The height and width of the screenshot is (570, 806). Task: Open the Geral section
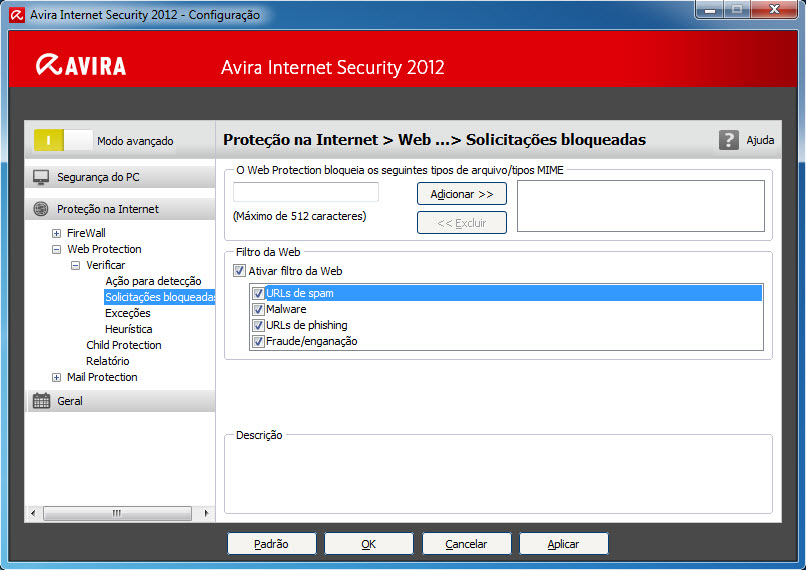coord(120,401)
